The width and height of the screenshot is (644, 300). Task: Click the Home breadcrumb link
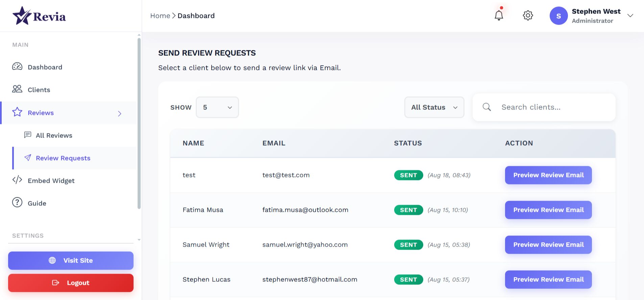point(160,16)
